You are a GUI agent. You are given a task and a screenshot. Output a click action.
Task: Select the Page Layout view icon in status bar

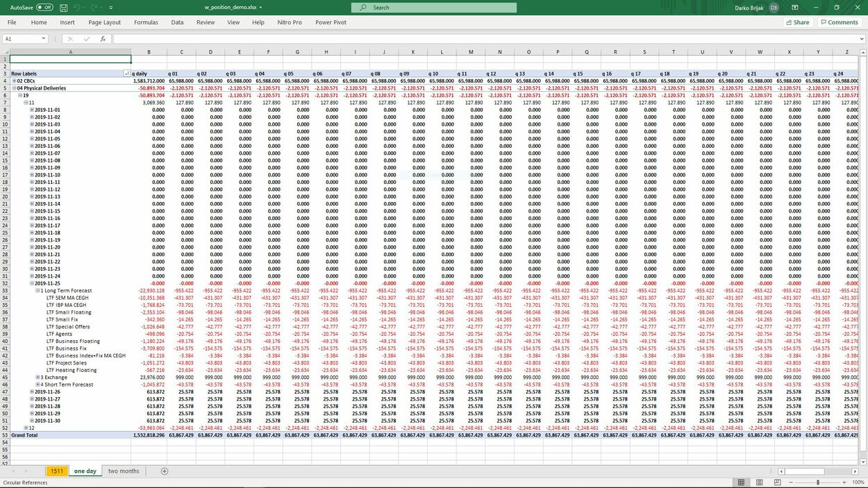759,482
